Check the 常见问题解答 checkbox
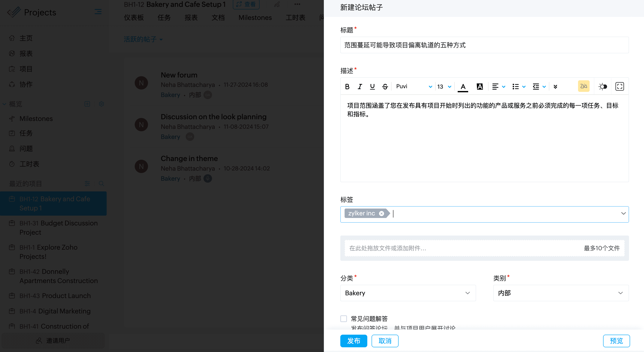644x352 pixels. click(344, 319)
